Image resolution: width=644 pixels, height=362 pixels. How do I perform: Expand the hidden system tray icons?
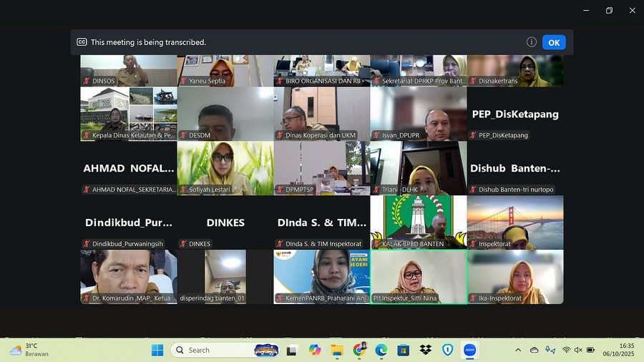pos(518,350)
